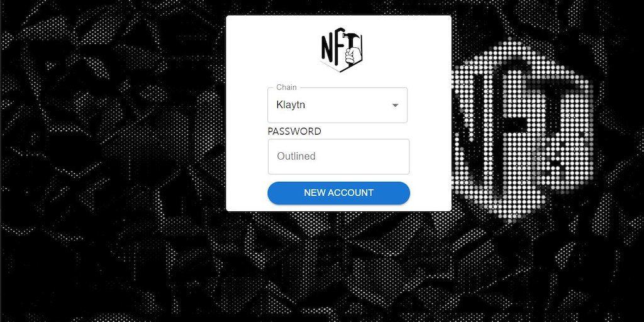Expand the Chain dropdown arrow
This screenshot has width=644, height=322.
pyautogui.click(x=395, y=106)
